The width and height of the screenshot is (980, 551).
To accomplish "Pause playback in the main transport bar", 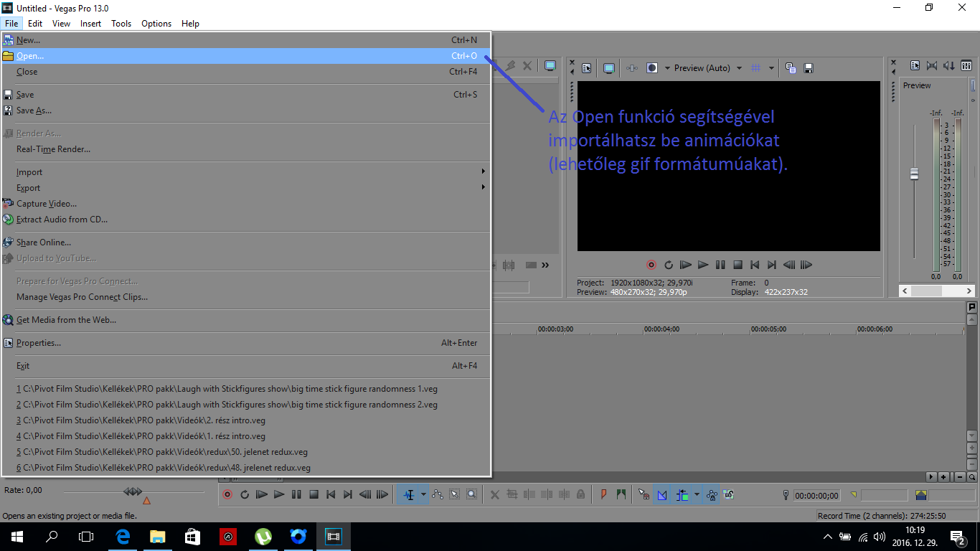I will coord(296,494).
